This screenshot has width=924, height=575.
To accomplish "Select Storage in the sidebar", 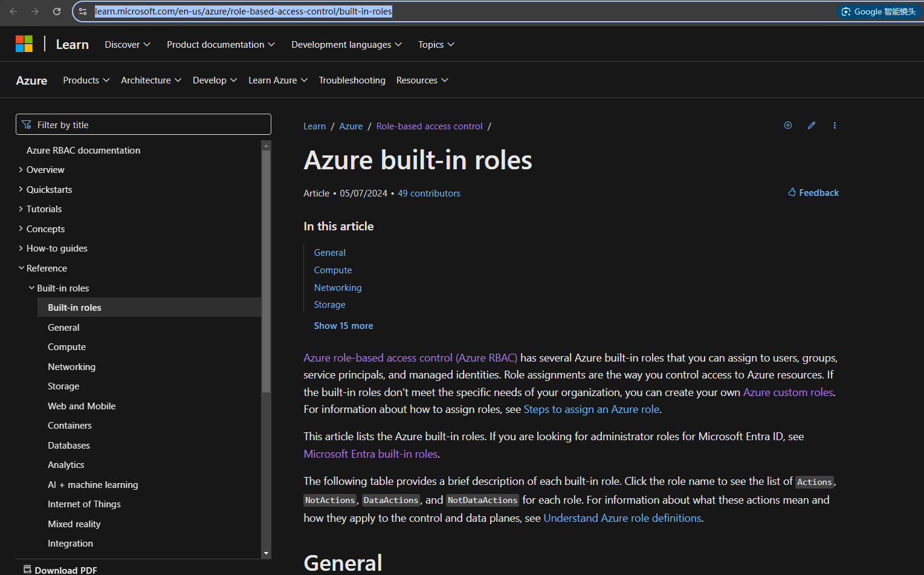I will coord(63,386).
